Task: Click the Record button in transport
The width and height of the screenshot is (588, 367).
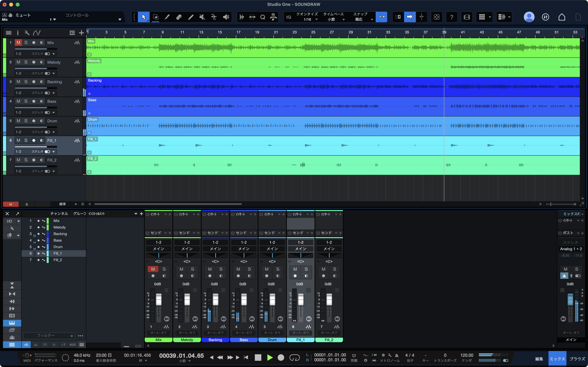Action: point(281,358)
